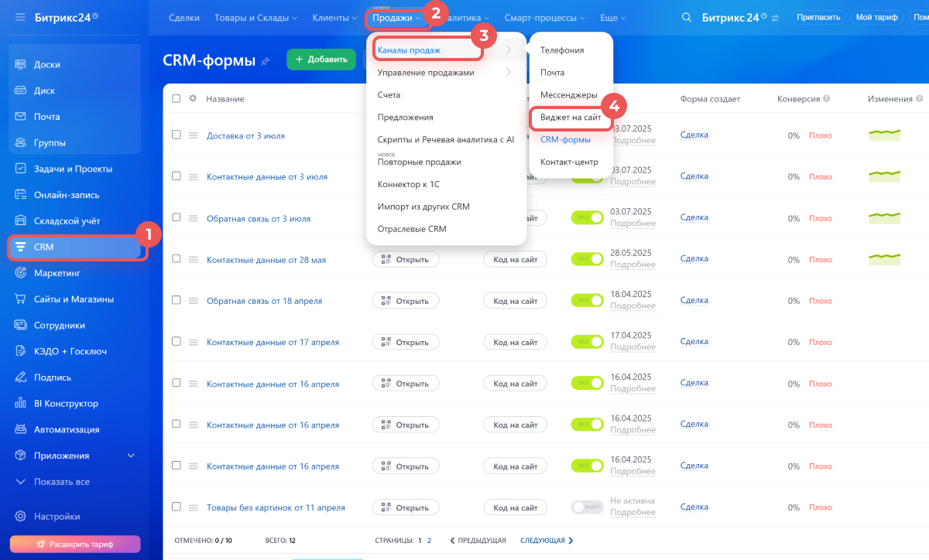
Task: Turn off the form toggle dated 18.04.2025
Action: pos(587,301)
